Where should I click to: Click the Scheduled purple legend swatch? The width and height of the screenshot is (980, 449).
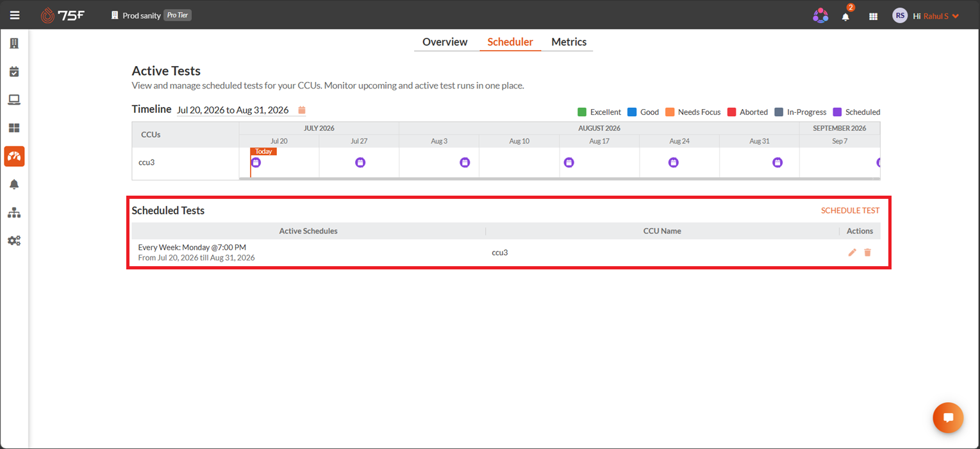(x=837, y=112)
